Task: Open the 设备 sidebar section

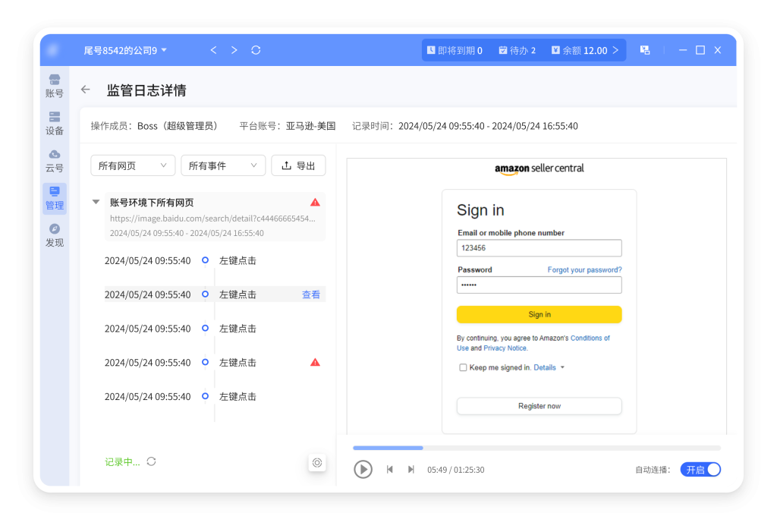Action: (55, 123)
